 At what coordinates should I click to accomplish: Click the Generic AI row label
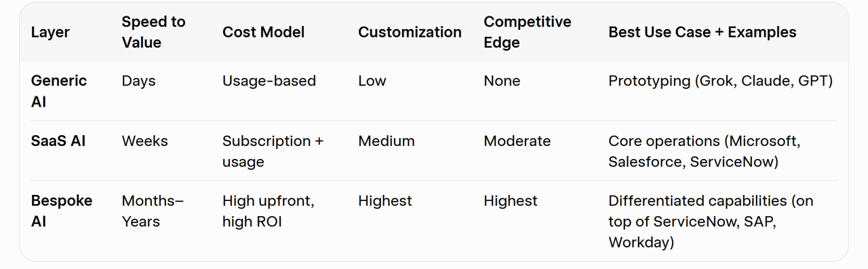tap(59, 91)
